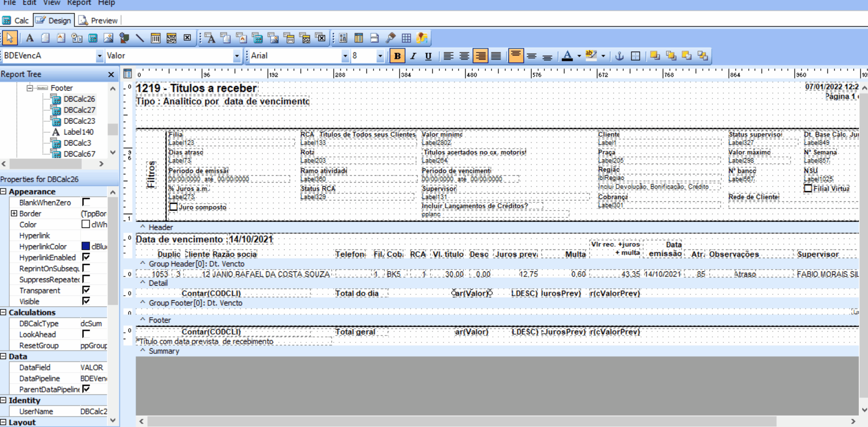
Task: Pick the RichText component tool
Action: [x=61, y=38]
